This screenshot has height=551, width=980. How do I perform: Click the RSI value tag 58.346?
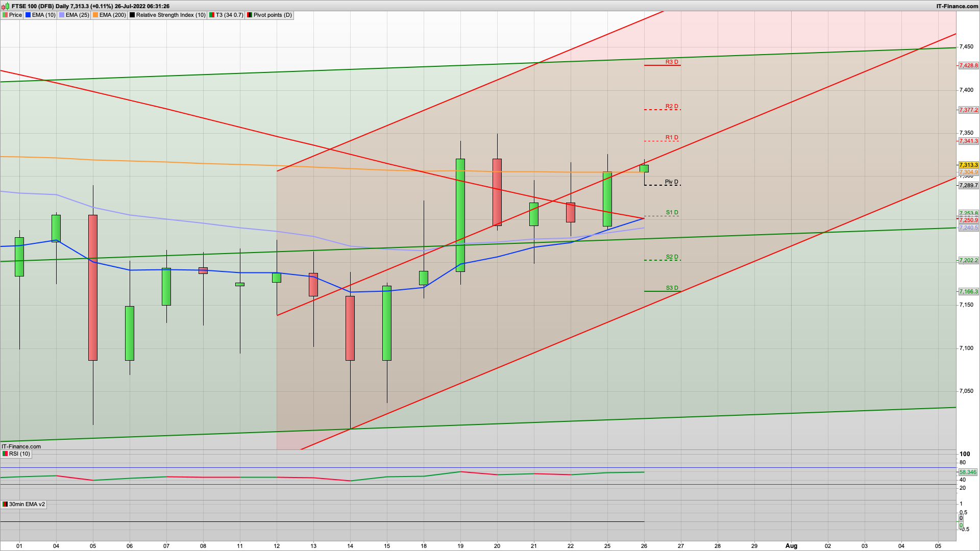[968, 472]
